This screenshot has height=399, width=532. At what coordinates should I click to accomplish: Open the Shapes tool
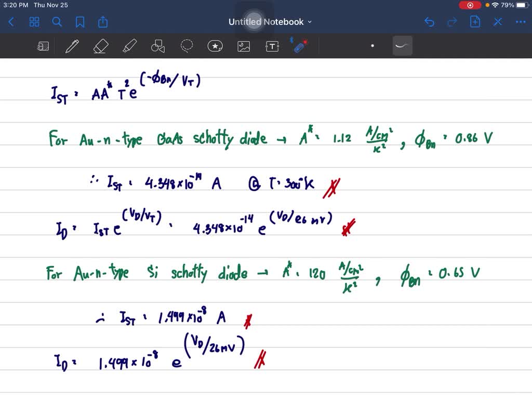tap(157, 46)
